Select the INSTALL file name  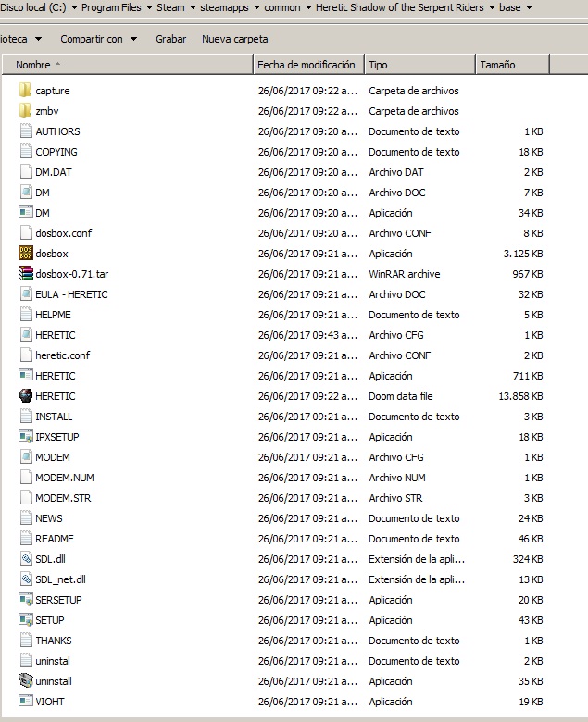tap(54, 417)
